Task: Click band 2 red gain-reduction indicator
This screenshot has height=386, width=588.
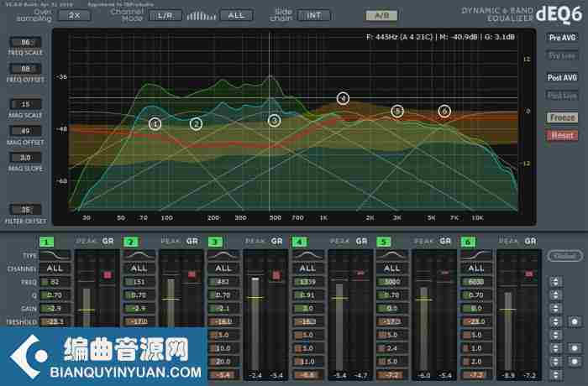Action: pos(192,274)
